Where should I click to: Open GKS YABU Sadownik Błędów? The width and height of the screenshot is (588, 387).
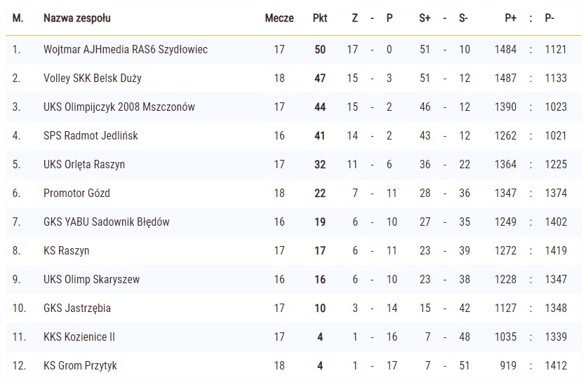coord(106,222)
